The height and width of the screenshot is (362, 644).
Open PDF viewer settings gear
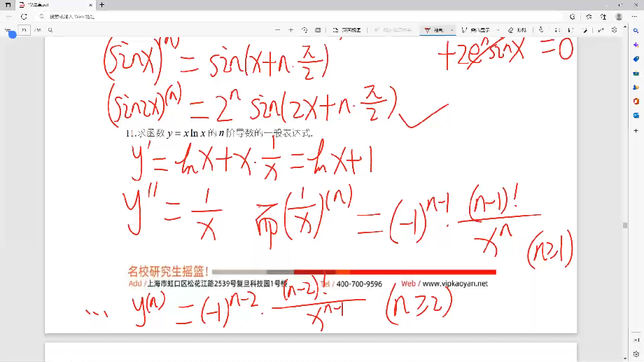pyautogui.click(x=614, y=30)
